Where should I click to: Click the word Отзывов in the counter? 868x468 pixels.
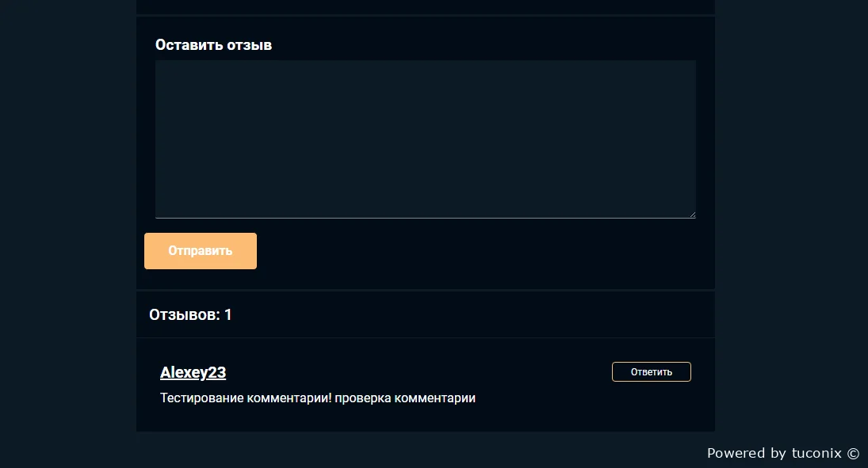(184, 314)
